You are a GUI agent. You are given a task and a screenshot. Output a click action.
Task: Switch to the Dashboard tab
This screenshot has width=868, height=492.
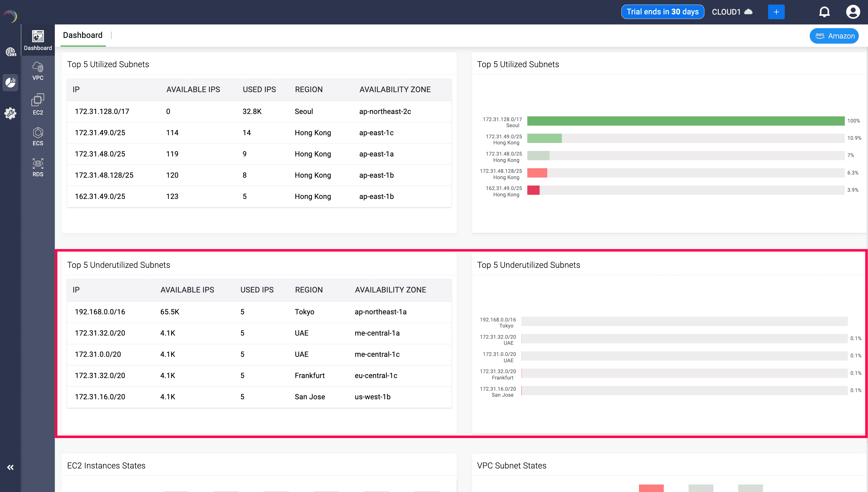point(82,35)
